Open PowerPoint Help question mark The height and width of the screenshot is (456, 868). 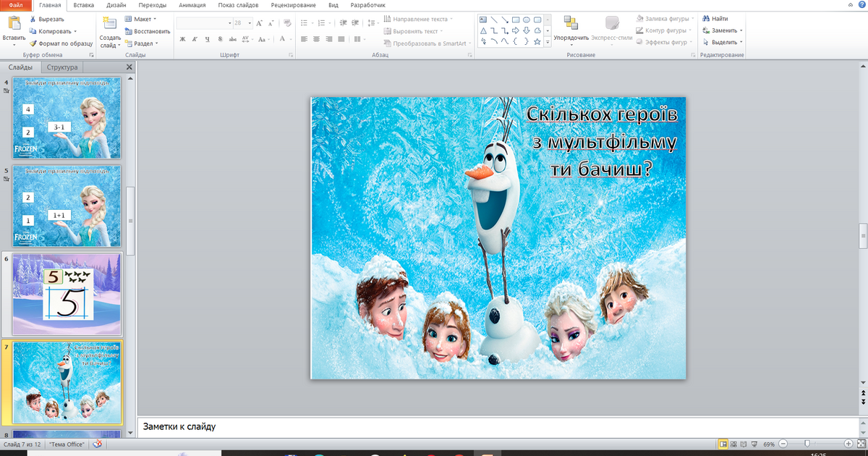tap(861, 5)
